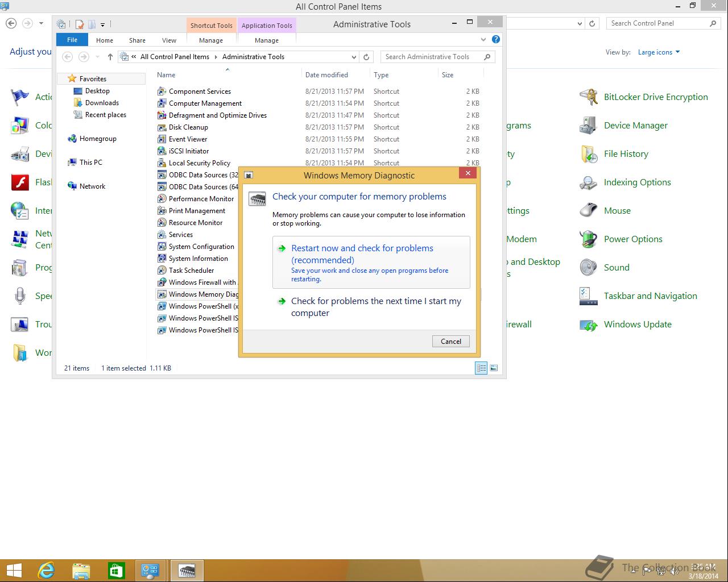
Task: Select the Disk Cleanup icon
Action: coord(162,127)
